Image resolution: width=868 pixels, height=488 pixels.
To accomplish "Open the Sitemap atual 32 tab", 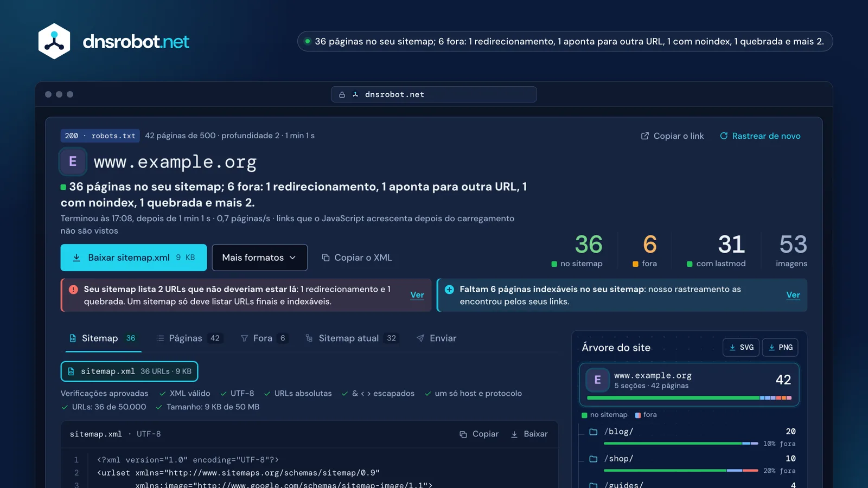I will pos(352,338).
